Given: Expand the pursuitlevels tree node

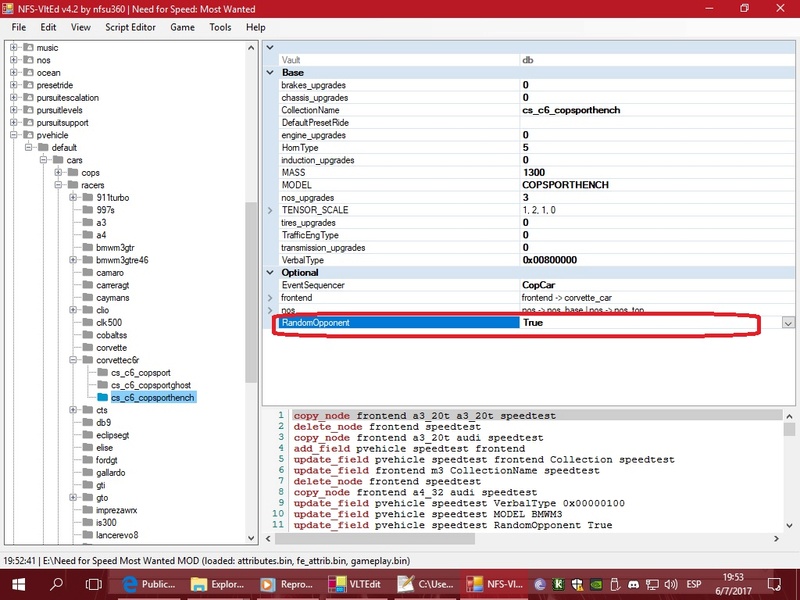Looking at the screenshot, I should [14, 110].
